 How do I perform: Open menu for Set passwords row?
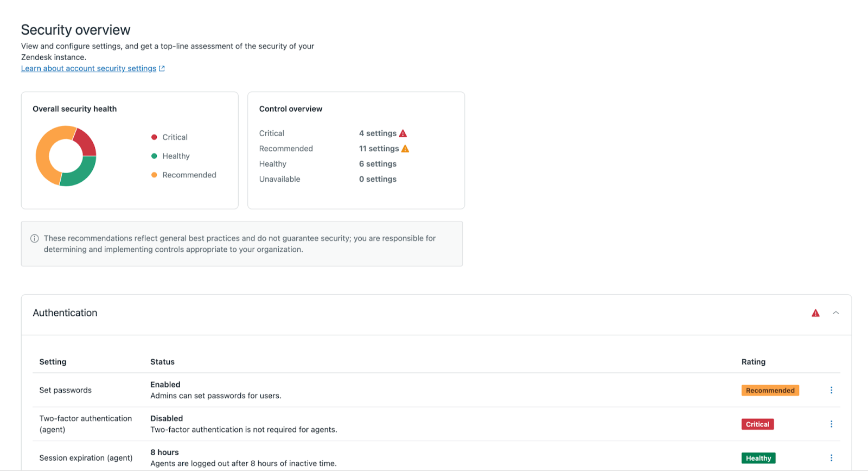pos(831,390)
